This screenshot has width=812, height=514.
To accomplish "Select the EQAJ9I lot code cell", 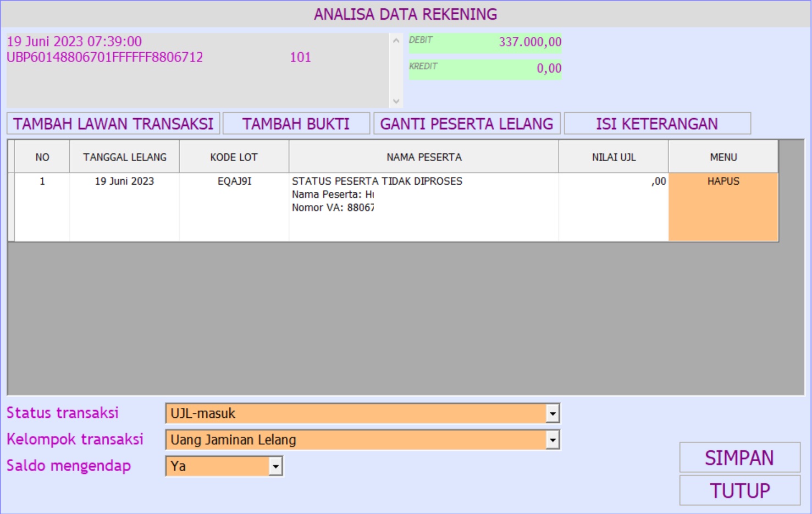I will (x=234, y=181).
